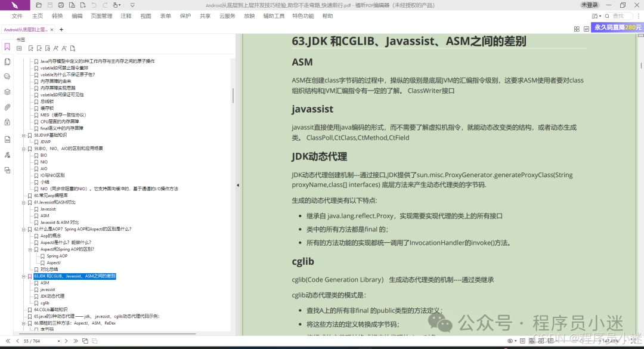Click the add bookmark icon in bookmark toolbar
644x349 pixels.
point(39,48)
